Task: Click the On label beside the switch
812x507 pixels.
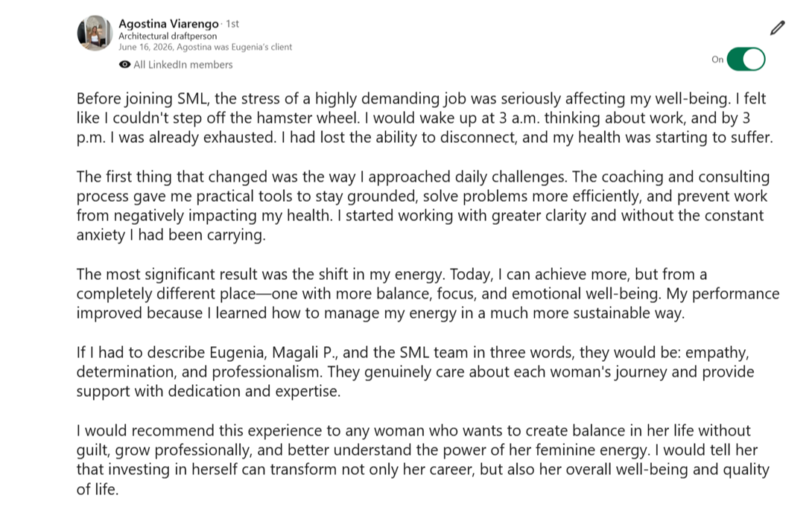Action: 717,60
